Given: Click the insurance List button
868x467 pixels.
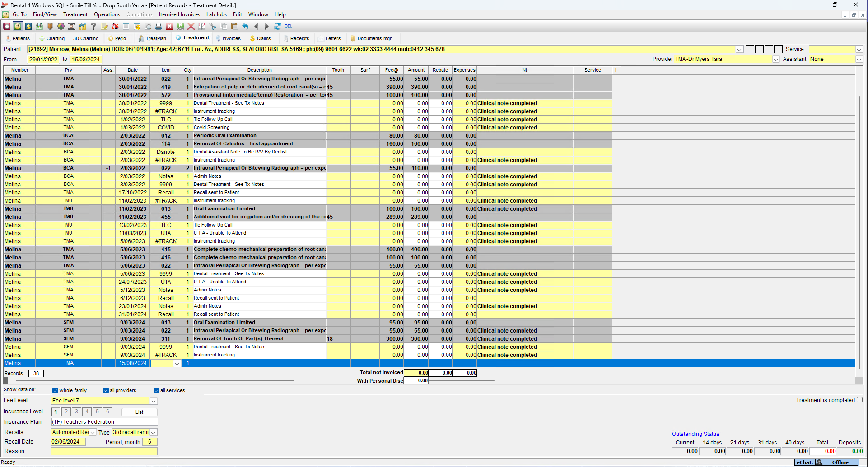Looking at the screenshot, I should pyautogui.click(x=139, y=412).
